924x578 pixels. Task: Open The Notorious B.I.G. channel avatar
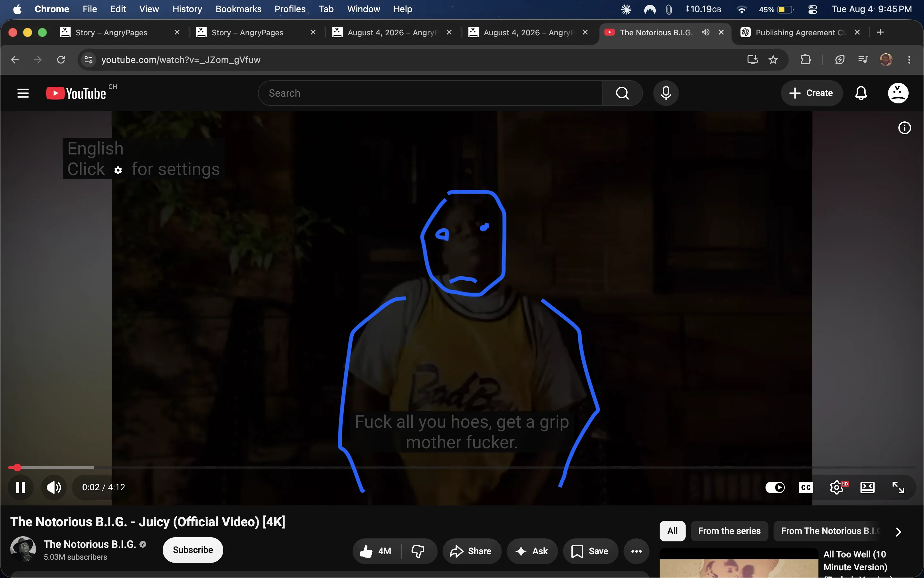click(23, 549)
